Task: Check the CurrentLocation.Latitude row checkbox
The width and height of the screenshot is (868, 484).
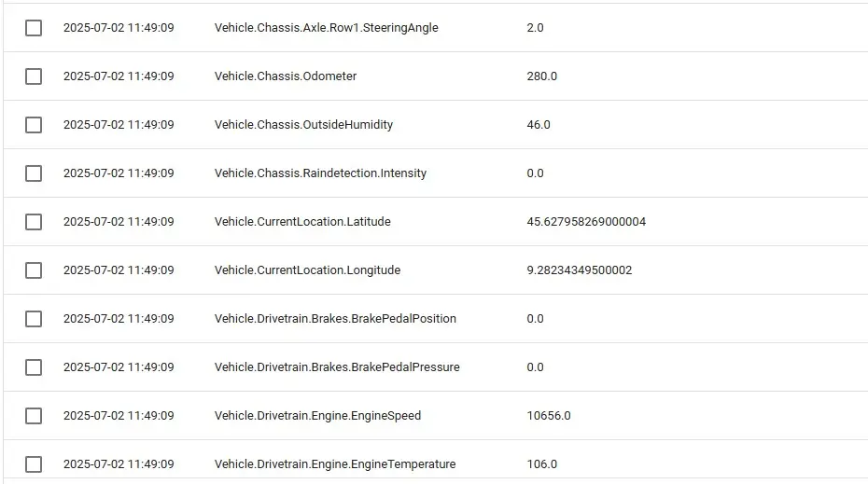Action: point(34,222)
